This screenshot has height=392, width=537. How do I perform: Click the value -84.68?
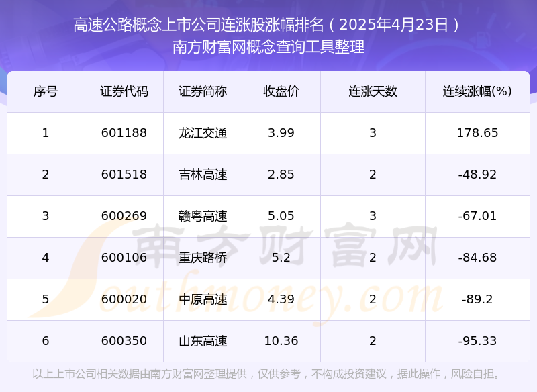[x=477, y=258]
